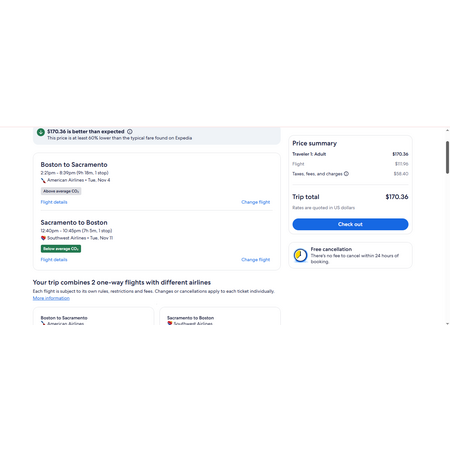This screenshot has width=450, height=450.
Task: Change flight for Boston to Sacramento
Action: [x=256, y=202]
